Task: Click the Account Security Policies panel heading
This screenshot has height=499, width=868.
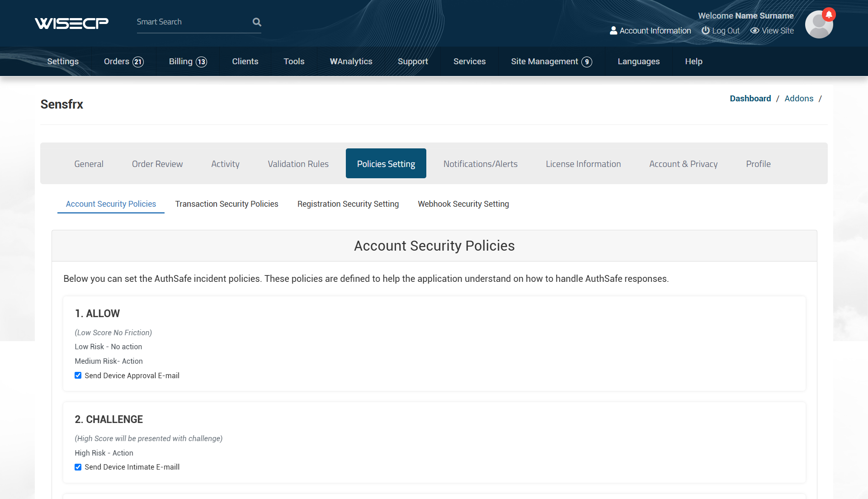Action: [434, 246]
